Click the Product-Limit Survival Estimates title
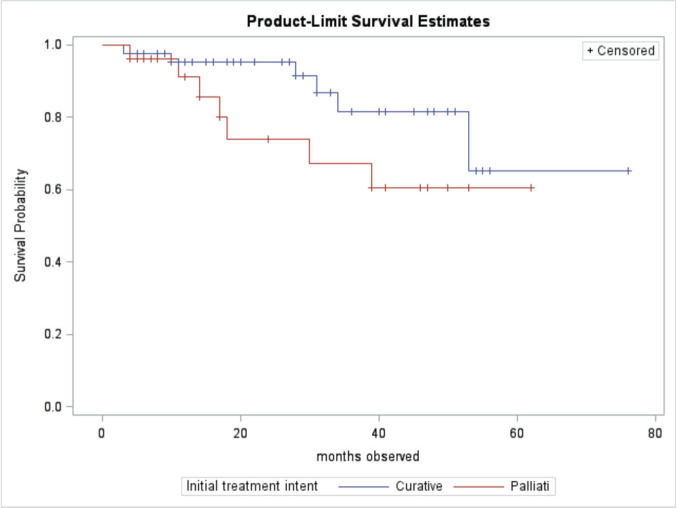The width and height of the screenshot is (677, 508). pyautogui.click(x=368, y=21)
